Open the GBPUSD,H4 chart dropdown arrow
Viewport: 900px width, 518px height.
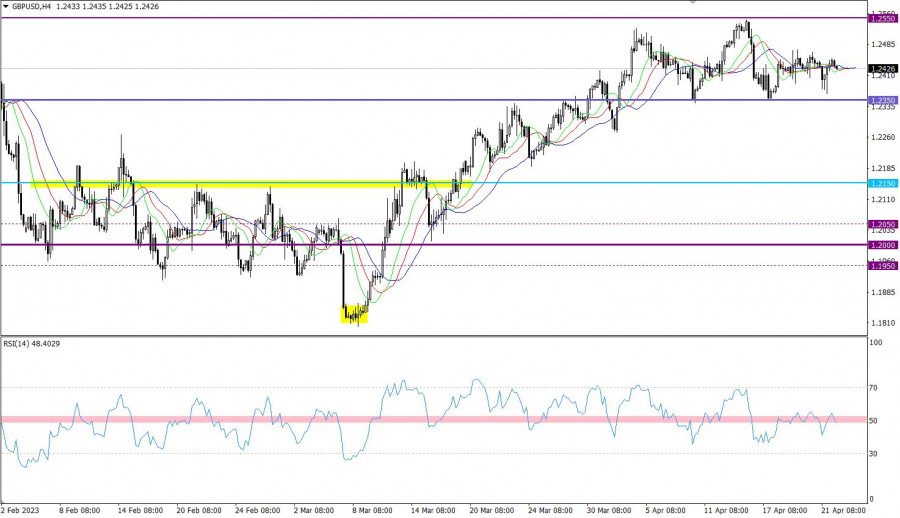click(x=7, y=7)
